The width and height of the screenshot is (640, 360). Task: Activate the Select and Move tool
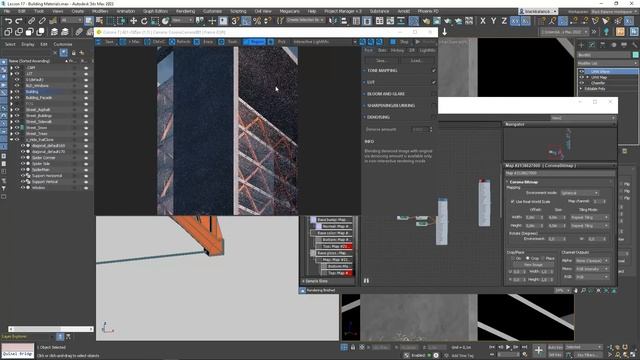coord(133,21)
